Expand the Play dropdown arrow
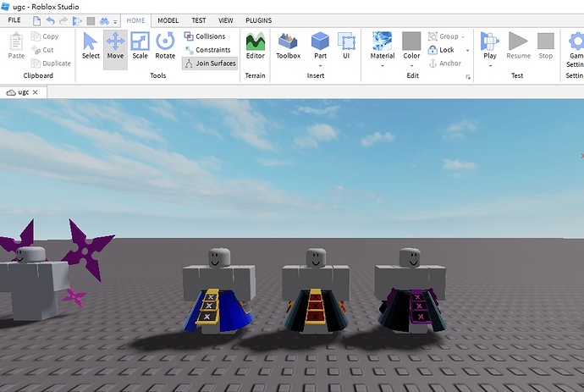Image resolution: width=584 pixels, height=392 pixels. tap(490, 66)
